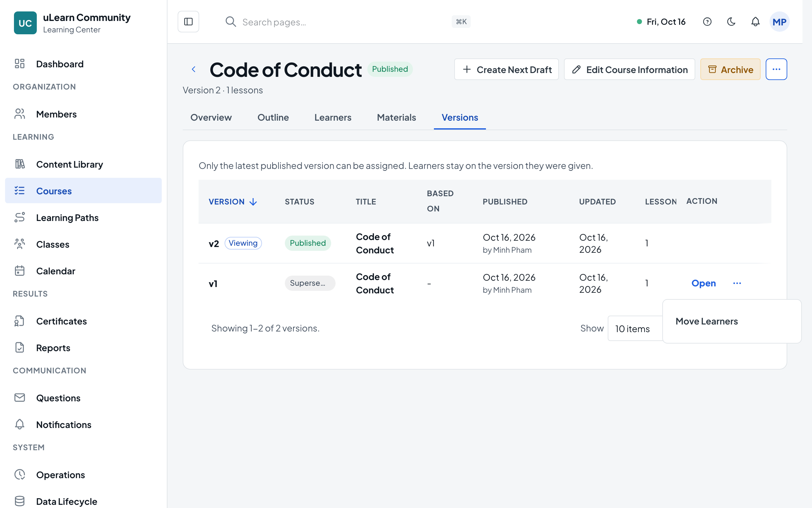The height and width of the screenshot is (508, 812).
Task: Click the Superseded status badge on v1
Action: pos(310,283)
